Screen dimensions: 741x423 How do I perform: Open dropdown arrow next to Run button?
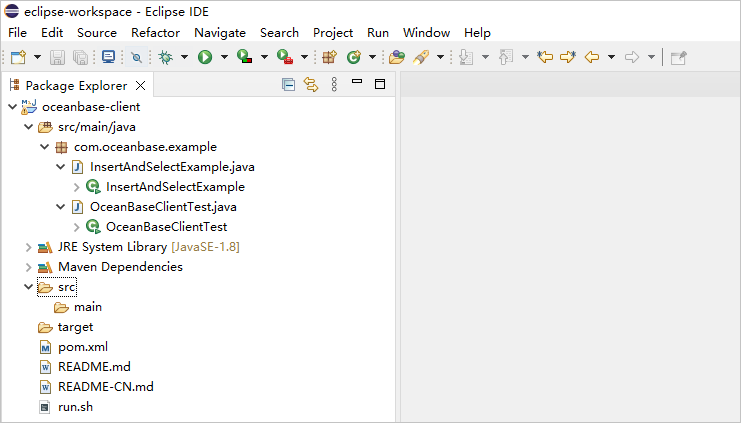point(223,58)
